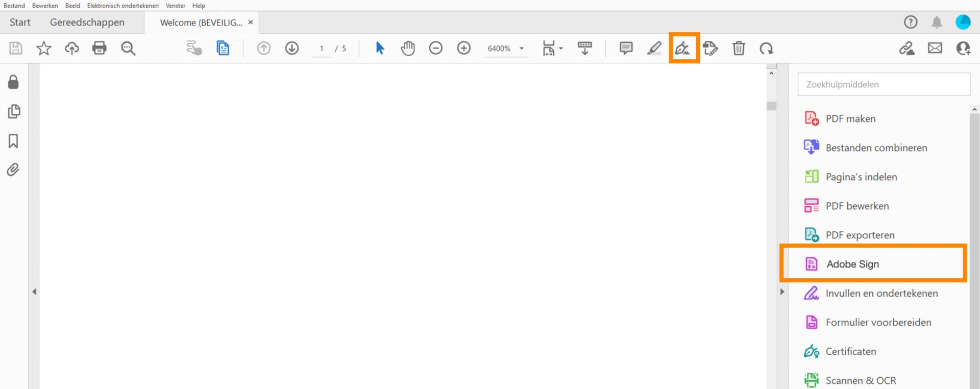
Task: Zoom out with the minus icon
Action: (x=436, y=48)
